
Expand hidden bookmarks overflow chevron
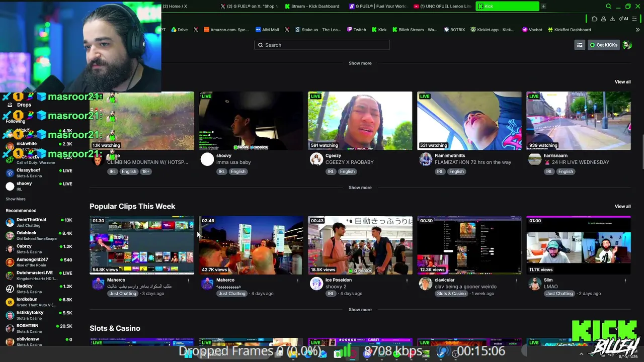(638, 30)
